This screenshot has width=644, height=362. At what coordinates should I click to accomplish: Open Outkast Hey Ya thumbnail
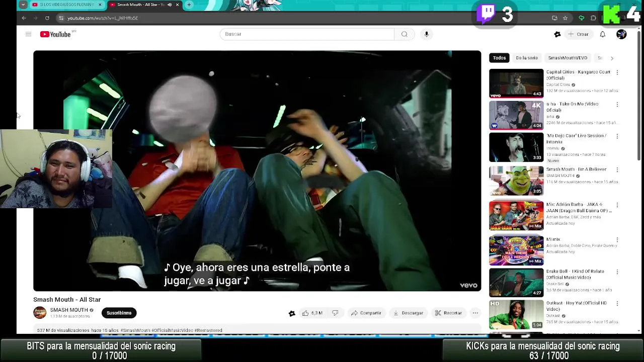pyautogui.click(x=516, y=315)
